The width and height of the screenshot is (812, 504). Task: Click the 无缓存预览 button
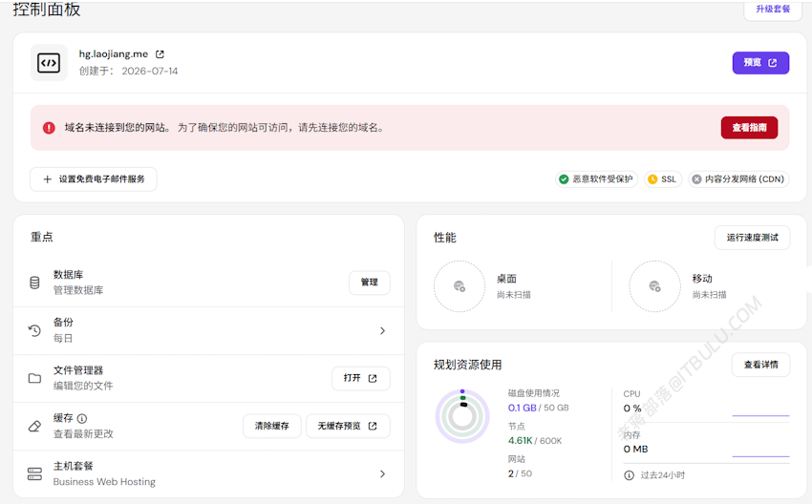348,426
